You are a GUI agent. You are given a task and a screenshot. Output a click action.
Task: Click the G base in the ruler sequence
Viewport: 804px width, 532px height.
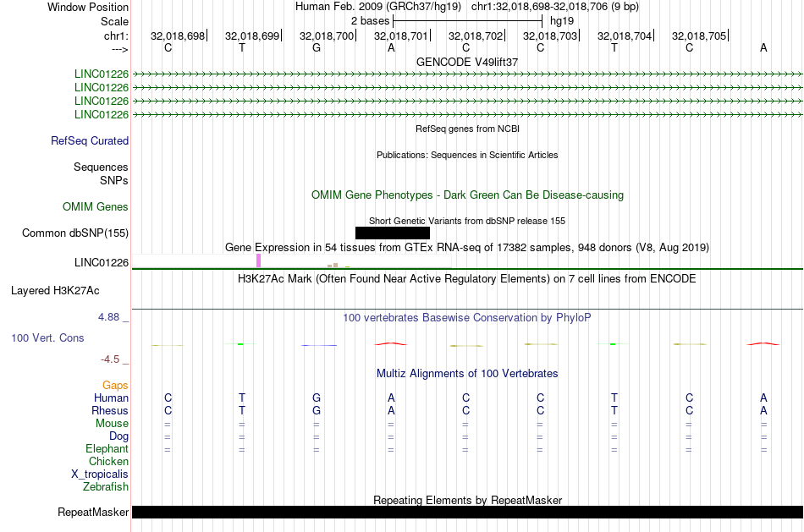click(x=317, y=47)
